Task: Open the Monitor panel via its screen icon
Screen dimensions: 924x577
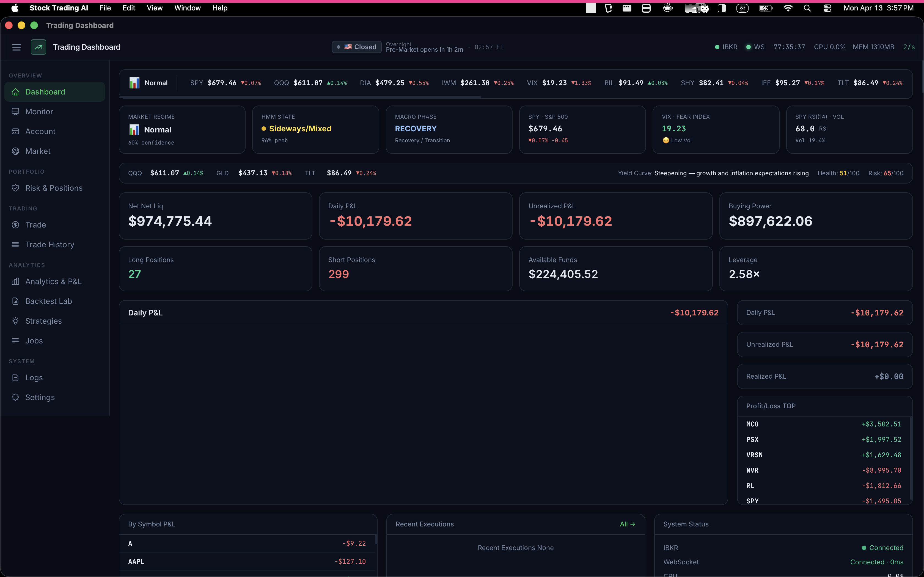Action: (x=16, y=112)
